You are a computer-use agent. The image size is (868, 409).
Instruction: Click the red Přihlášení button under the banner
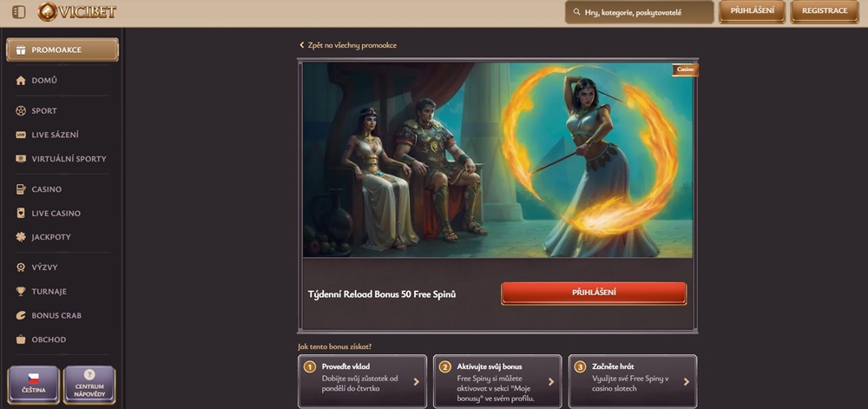[x=594, y=294]
